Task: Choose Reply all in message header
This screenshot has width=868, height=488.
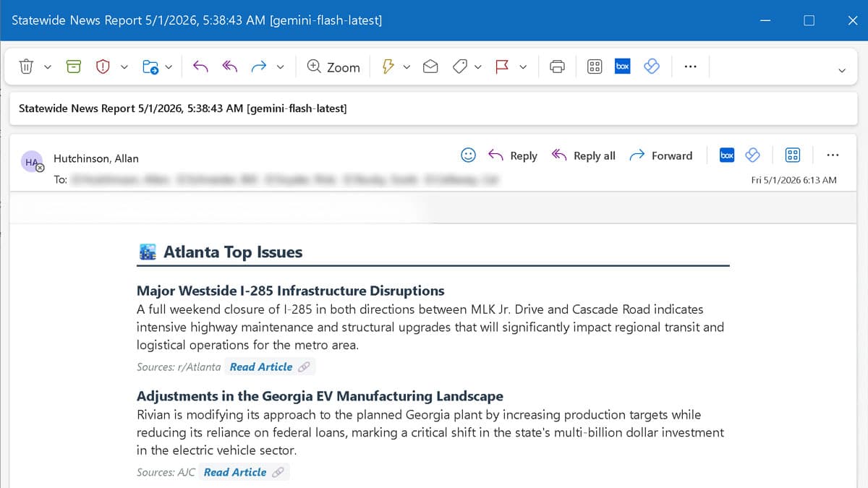Action: [x=583, y=155]
